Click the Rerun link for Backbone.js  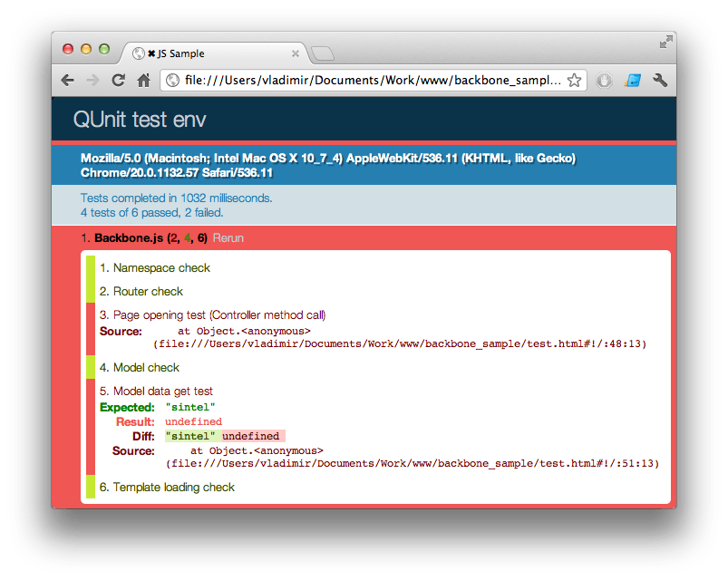click(228, 238)
